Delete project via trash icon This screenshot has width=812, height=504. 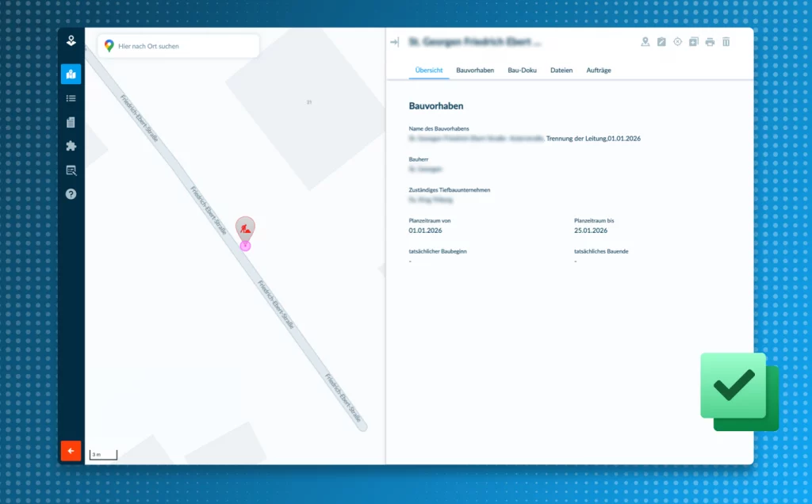(726, 42)
